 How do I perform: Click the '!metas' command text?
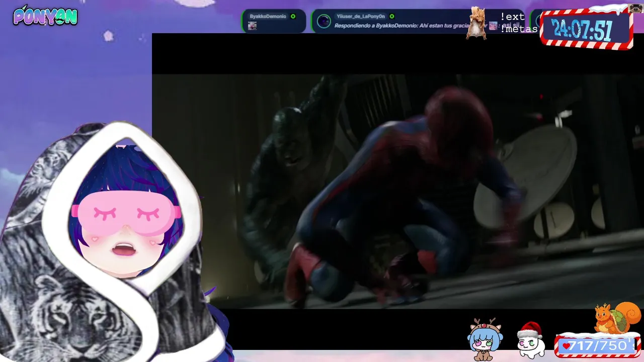pyautogui.click(x=518, y=29)
